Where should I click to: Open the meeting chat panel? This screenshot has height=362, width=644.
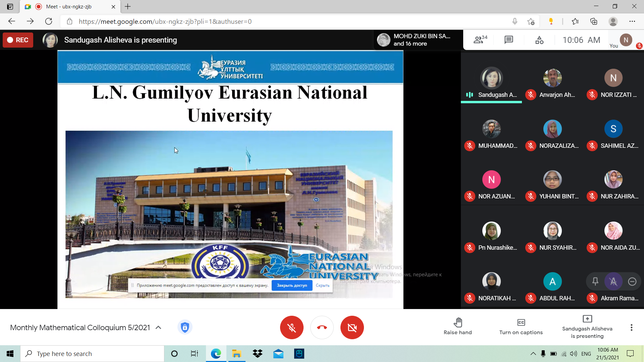pyautogui.click(x=508, y=40)
